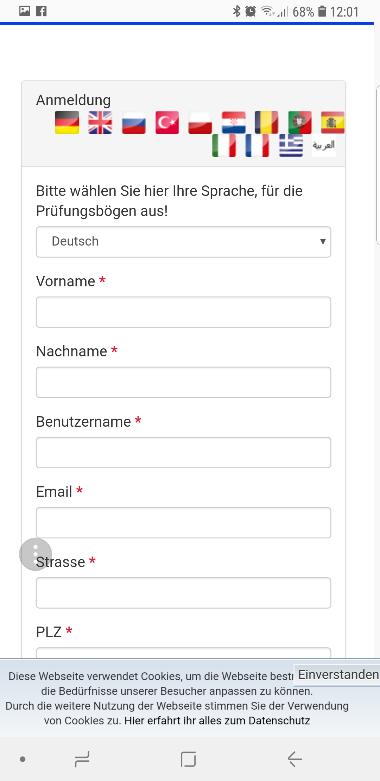Image resolution: width=380 pixels, height=781 pixels.
Task: Accept cookies with Einverstanden button
Action: click(x=337, y=675)
